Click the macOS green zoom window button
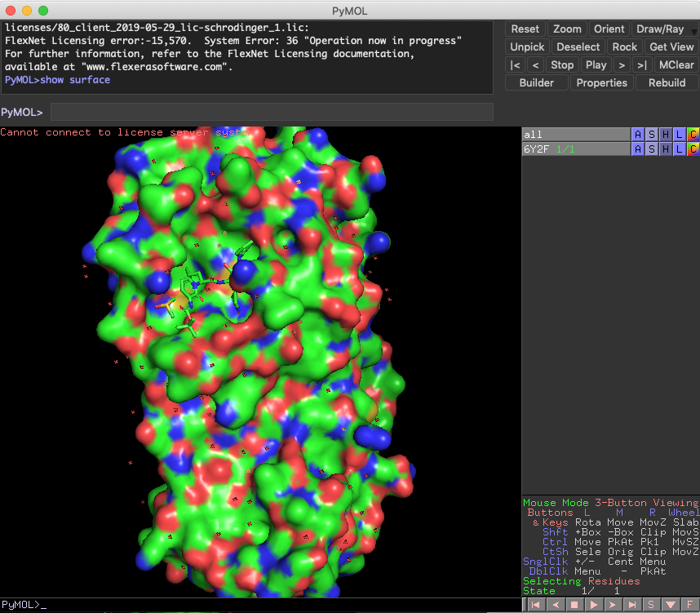Screen dimensions: 700x613 click(43, 11)
